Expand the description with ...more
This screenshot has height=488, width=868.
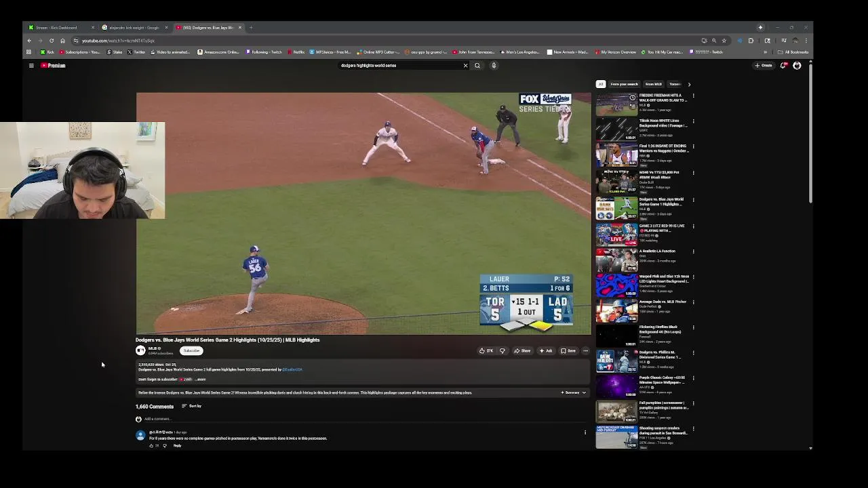click(x=201, y=380)
